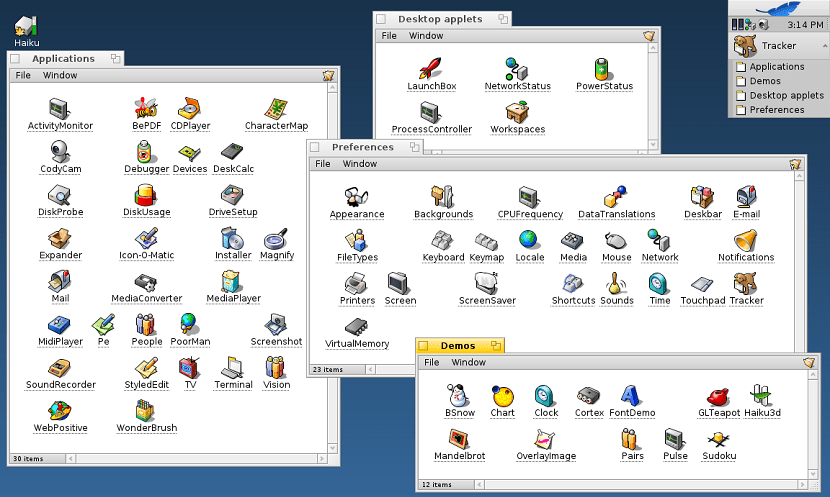Click the Preferences window menu bar icon
Viewport: 830px width, 497px height.
pyautogui.click(x=795, y=164)
